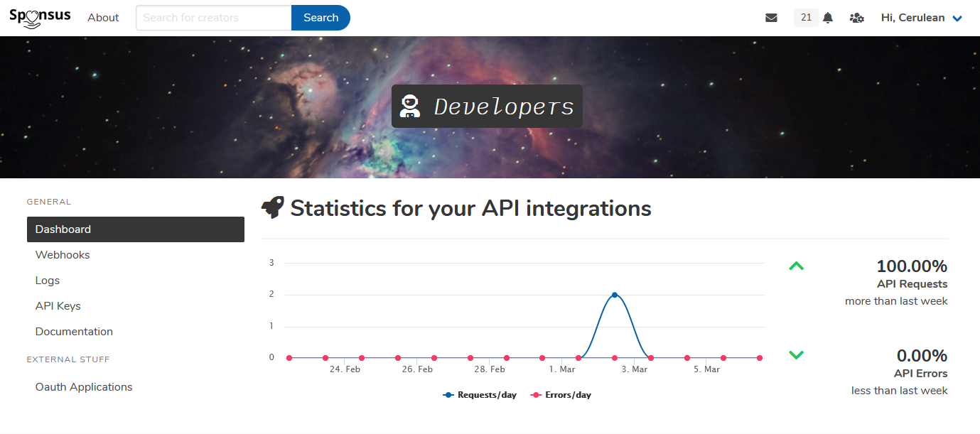Click the 24. Feb axis label
Viewport: 980px width, 434px height.
click(x=344, y=369)
